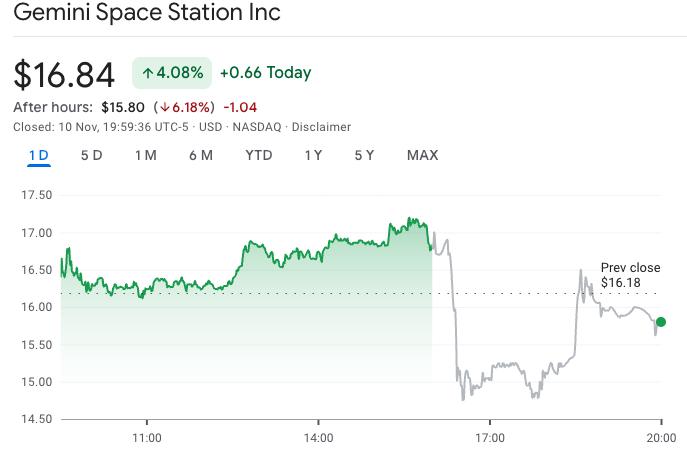Switch chart to 1Y range
This screenshot has height=458, width=687.
pyautogui.click(x=313, y=155)
